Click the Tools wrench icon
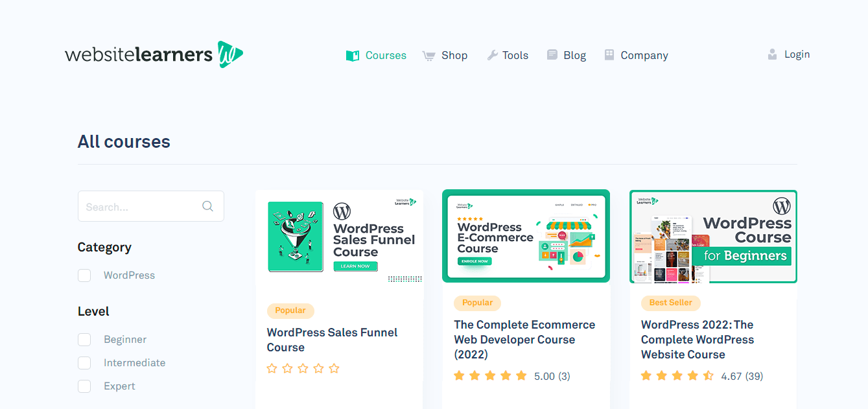The height and width of the screenshot is (409, 868). click(493, 56)
